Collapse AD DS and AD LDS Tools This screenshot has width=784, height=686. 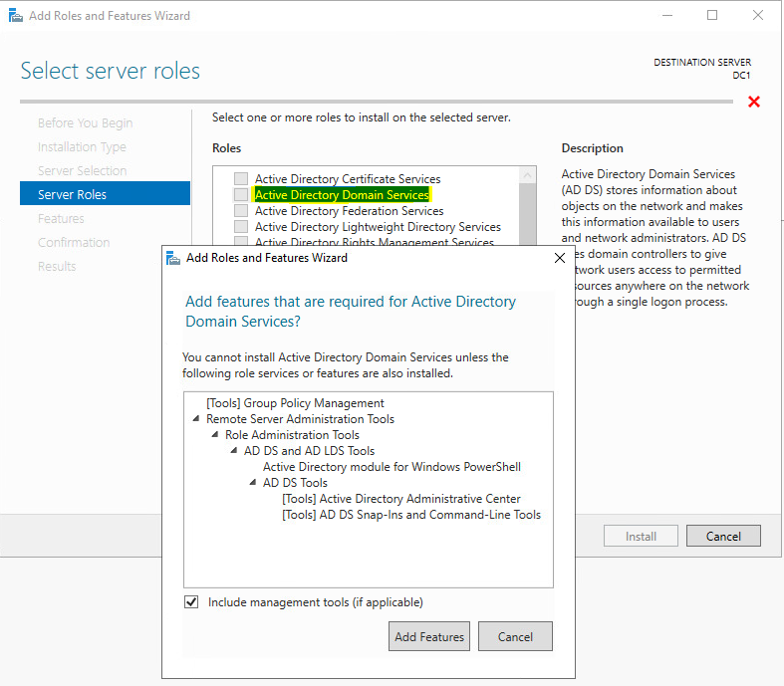tap(234, 451)
